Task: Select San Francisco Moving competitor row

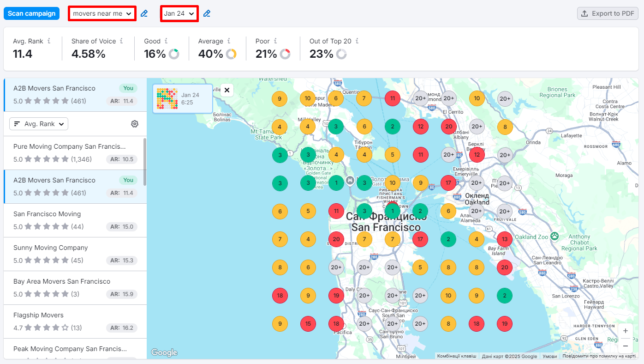Action: [75, 220]
